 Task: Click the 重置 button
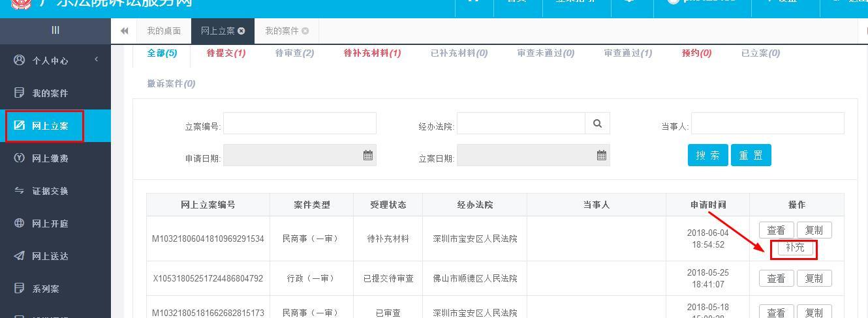(x=751, y=155)
